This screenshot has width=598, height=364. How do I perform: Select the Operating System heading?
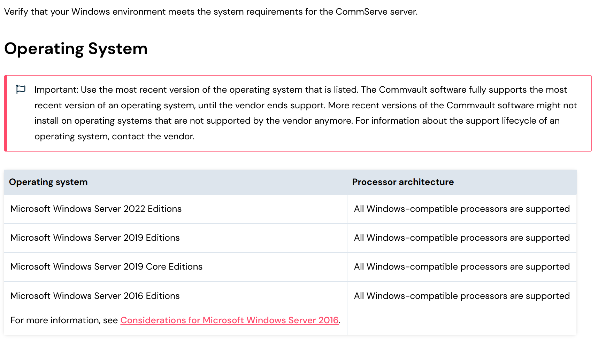(x=76, y=48)
